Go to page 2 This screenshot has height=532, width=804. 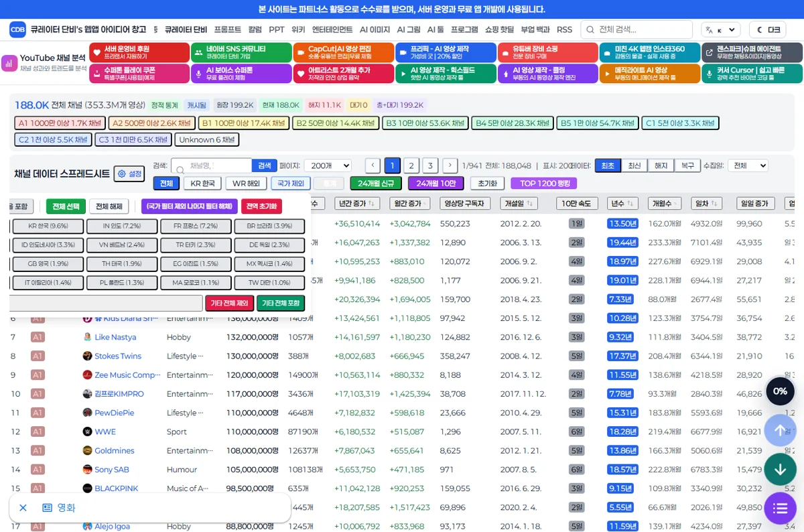point(411,165)
